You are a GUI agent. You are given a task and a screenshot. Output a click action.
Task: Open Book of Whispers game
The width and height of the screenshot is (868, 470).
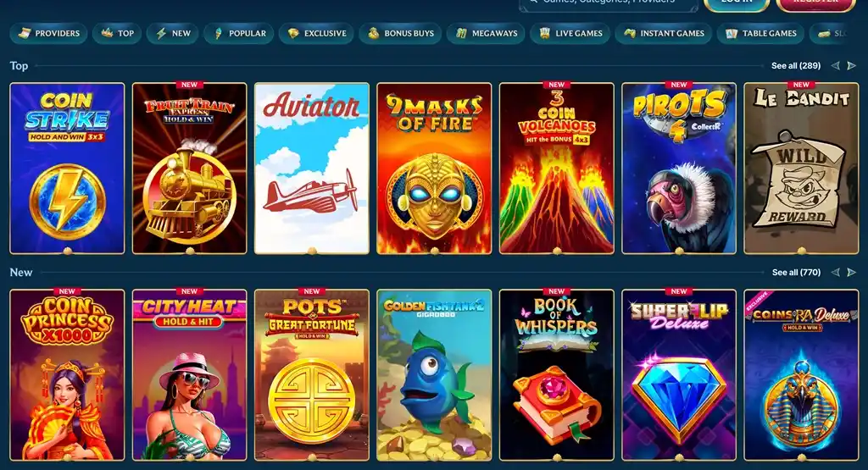point(556,375)
